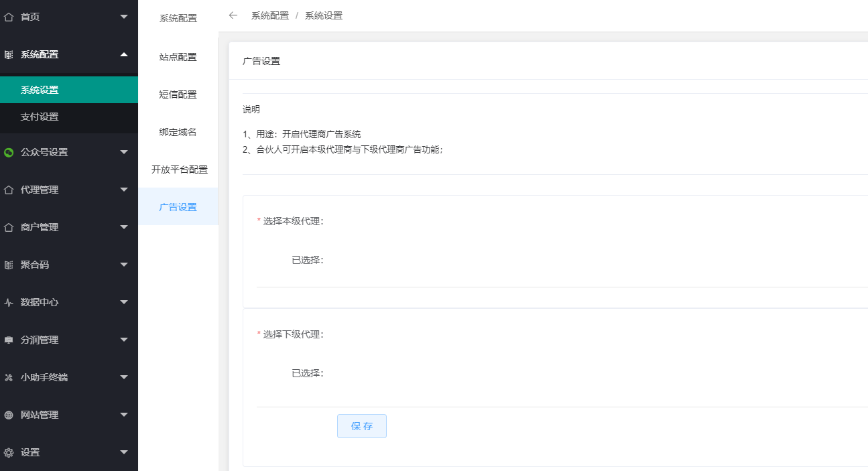The height and width of the screenshot is (471, 868).
Task: Click the icon beside 聚合码
Action: tap(9, 265)
